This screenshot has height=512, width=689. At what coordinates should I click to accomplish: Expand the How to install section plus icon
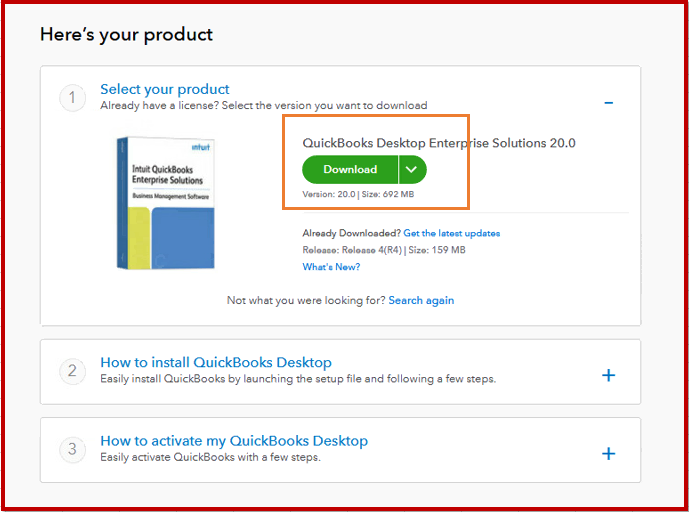(x=608, y=375)
